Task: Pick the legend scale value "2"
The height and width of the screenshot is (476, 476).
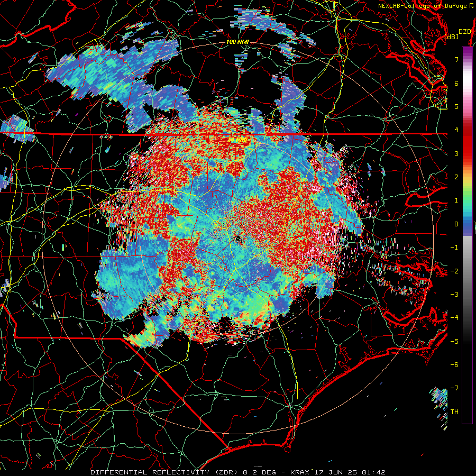Action: [x=456, y=177]
